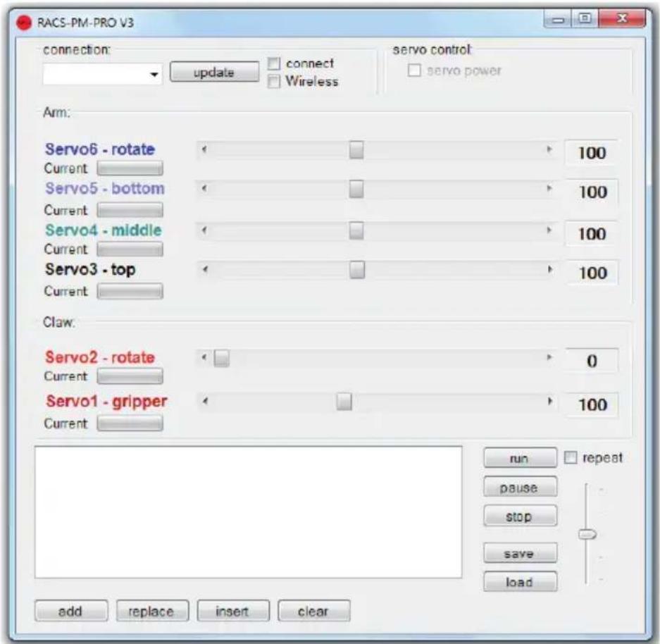Click the clear button

(314, 611)
